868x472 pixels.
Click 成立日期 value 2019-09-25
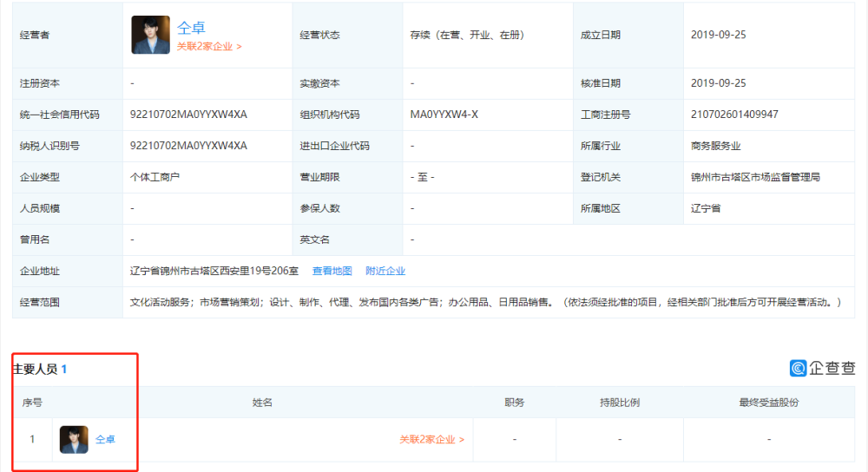coord(719,35)
